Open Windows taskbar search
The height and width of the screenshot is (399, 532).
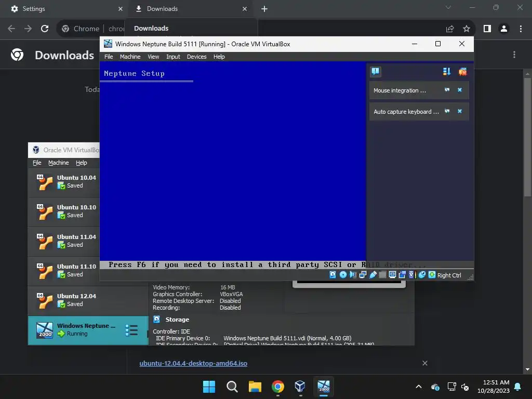232,387
